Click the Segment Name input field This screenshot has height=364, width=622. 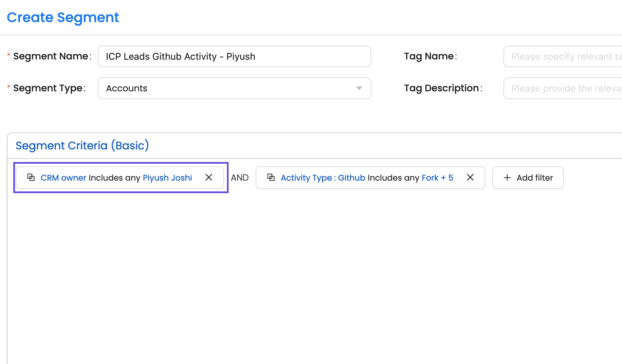coord(234,56)
